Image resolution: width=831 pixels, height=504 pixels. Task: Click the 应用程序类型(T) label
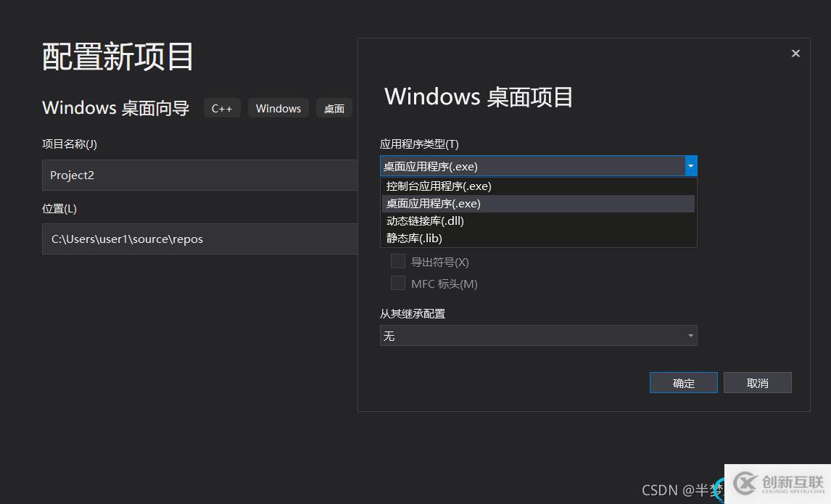(x=419, y=144)
